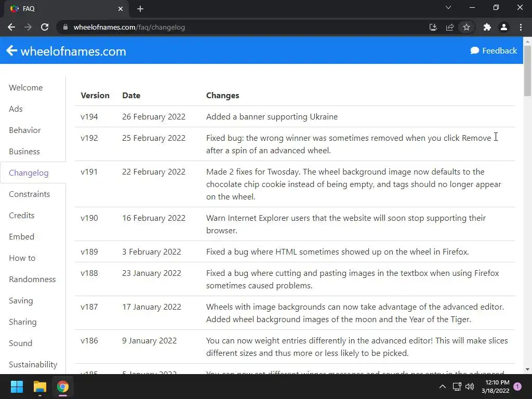532x399 pixels.
Task: Click the date 3 February 2022
Action: tap(152, 252)
